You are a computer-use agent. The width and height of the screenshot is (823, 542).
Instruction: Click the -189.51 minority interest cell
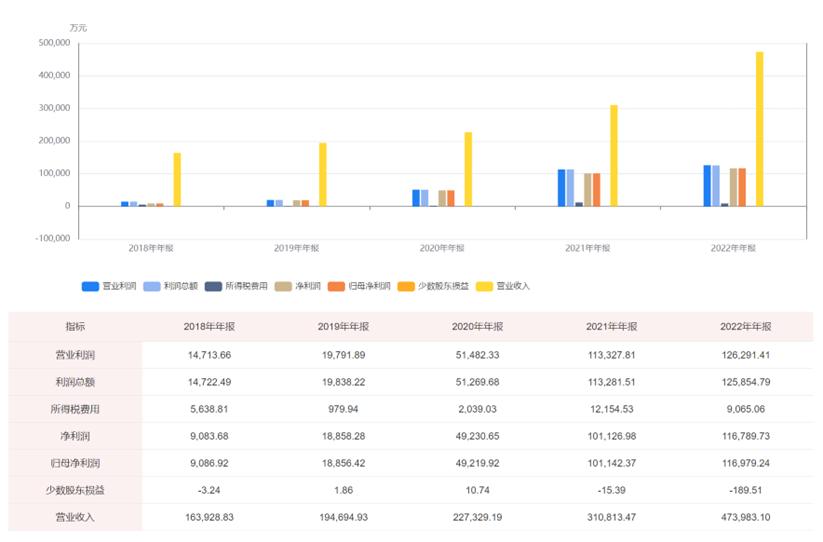(745, 489)
